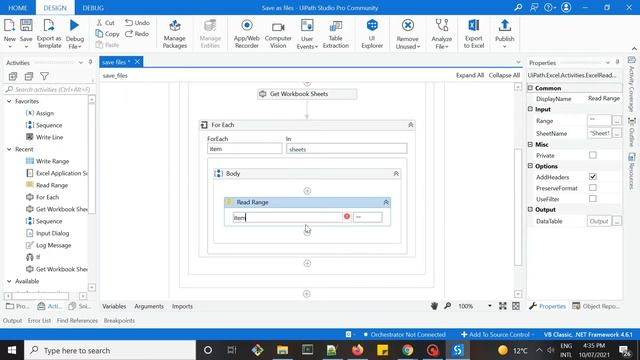
Task: Click the user account icon
Action: coord(566,7)
